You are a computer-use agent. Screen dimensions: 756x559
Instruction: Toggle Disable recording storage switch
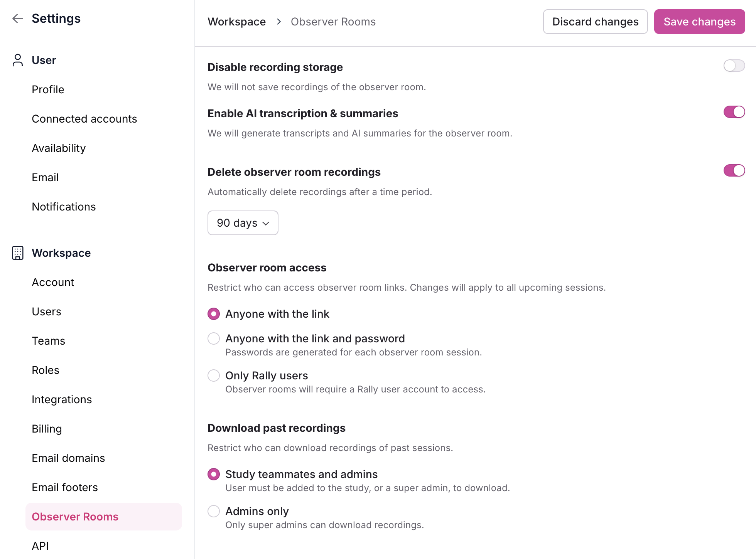pos(734,66)
